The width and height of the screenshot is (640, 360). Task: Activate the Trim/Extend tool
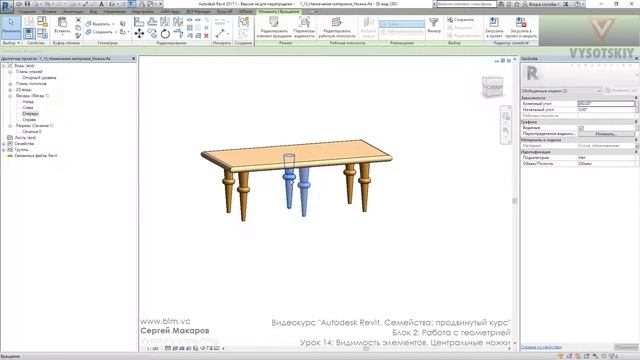point(178,34)
